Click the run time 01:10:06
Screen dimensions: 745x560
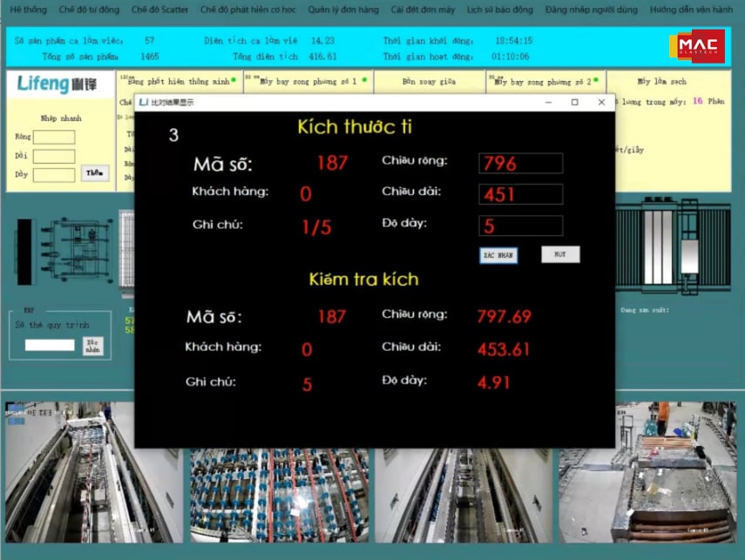click(511, 57)
